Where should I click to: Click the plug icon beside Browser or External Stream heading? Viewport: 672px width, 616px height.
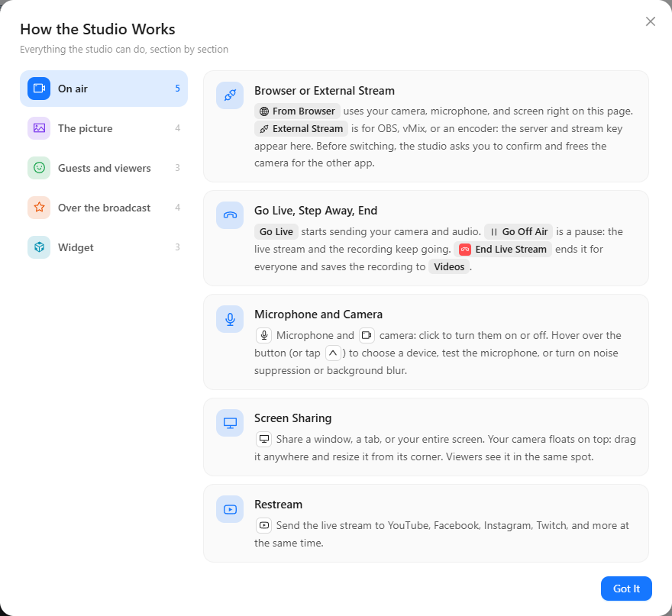230,95
